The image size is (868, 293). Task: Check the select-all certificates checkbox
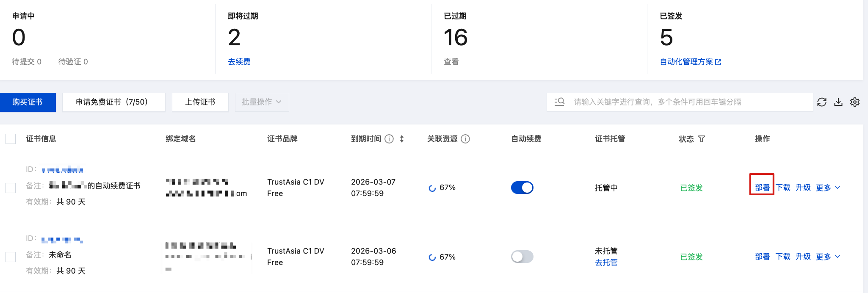click(11, 139)
